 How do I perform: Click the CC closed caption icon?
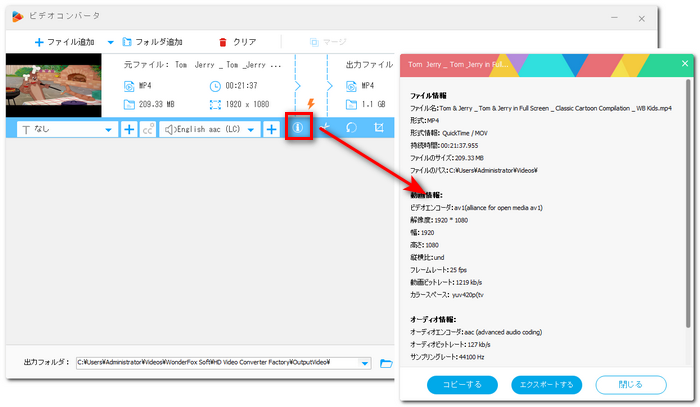tap(148, 129)
